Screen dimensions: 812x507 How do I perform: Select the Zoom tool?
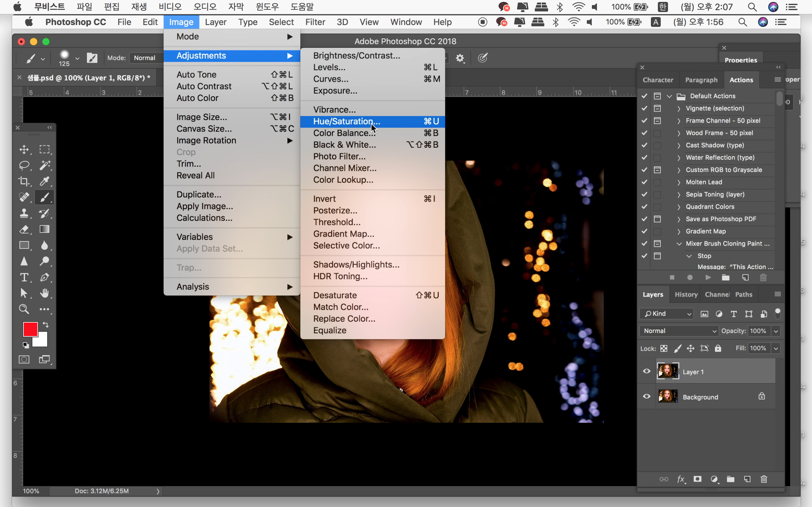pyautogui.click(x=24, y=309)
